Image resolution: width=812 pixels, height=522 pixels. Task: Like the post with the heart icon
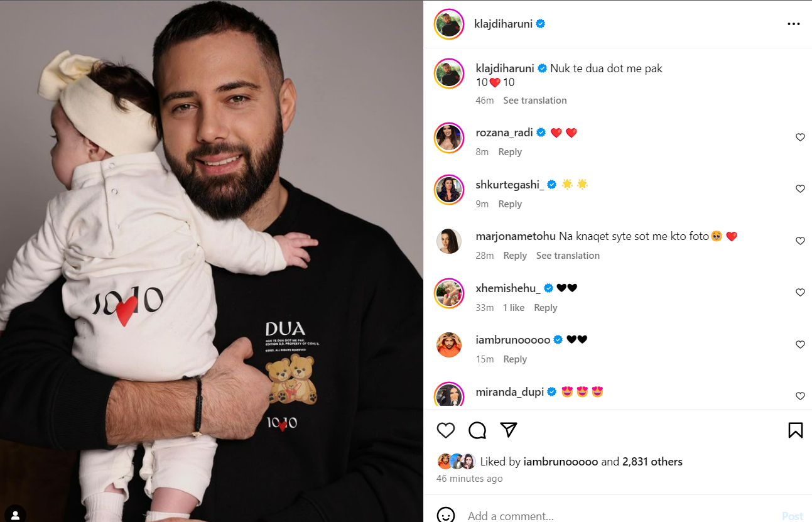[446, 430]
